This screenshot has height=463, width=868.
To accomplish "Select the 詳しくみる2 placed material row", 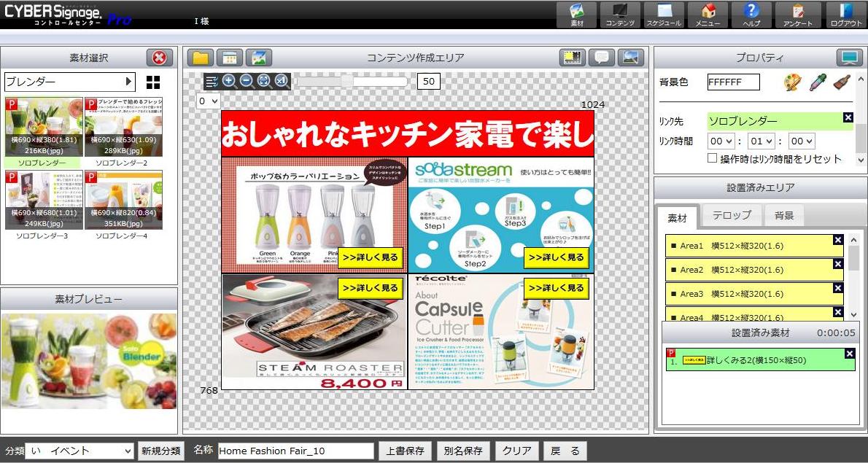I will coord(761,359).
